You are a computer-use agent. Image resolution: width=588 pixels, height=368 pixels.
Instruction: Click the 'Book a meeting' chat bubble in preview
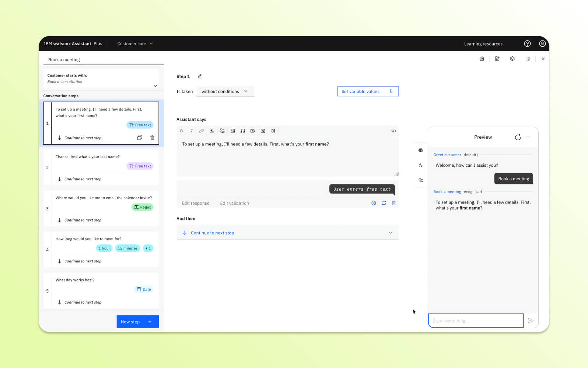pyautogui.click(x=513, y=178)
